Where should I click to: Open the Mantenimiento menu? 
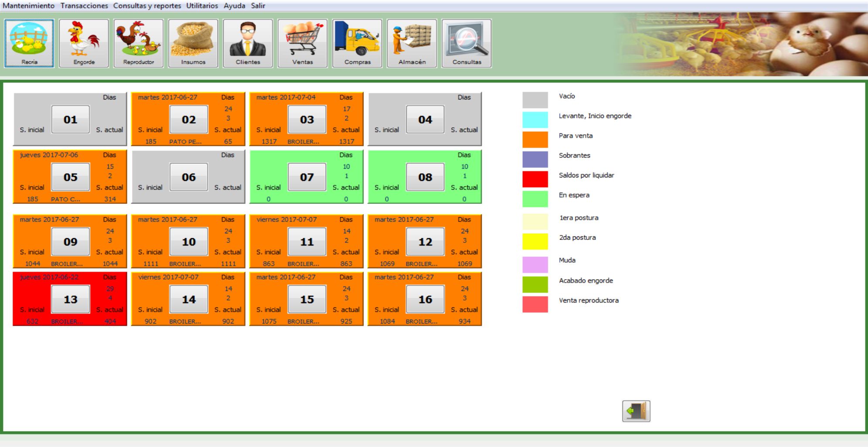click(x=29, y=6)
